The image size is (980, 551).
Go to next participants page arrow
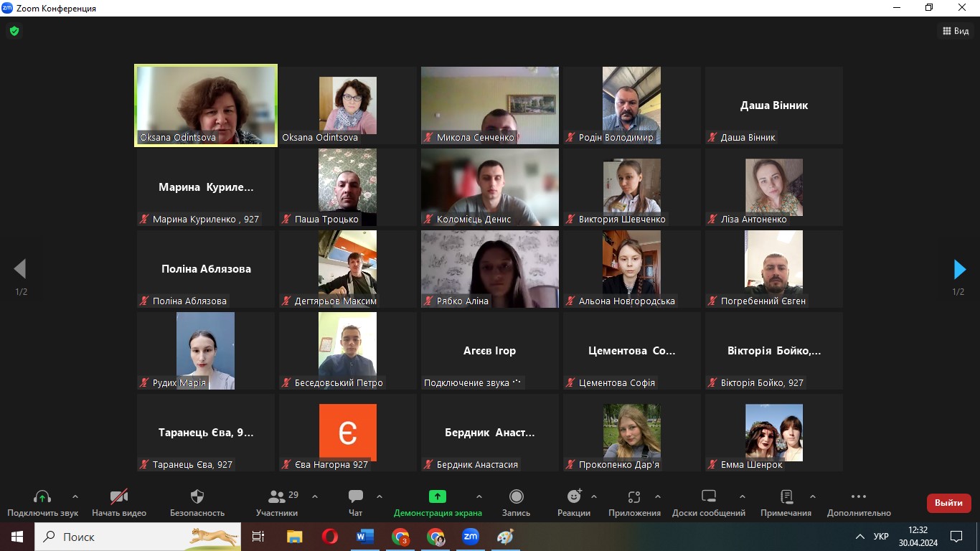[959, 269]
